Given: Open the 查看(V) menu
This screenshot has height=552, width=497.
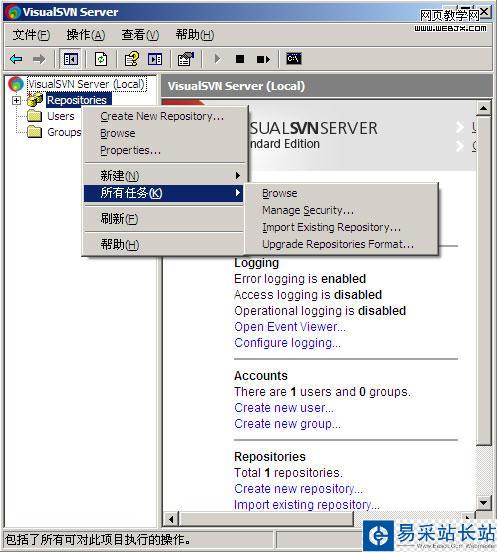Looking at the screenshot, I should click(140, 34).
